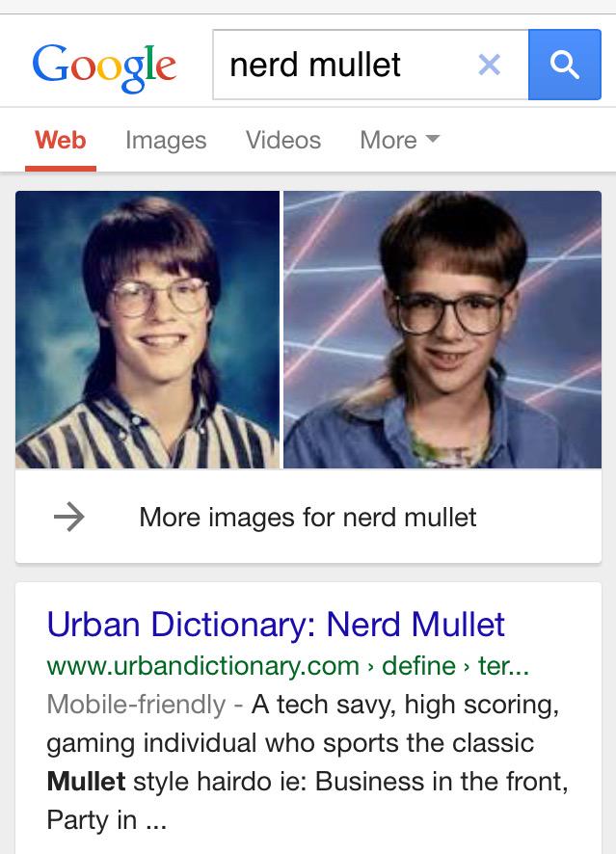The height and width of the screenshot is (854, 616).
Task: Click the define breadcrumb in result URL
Action: [418, 665]
